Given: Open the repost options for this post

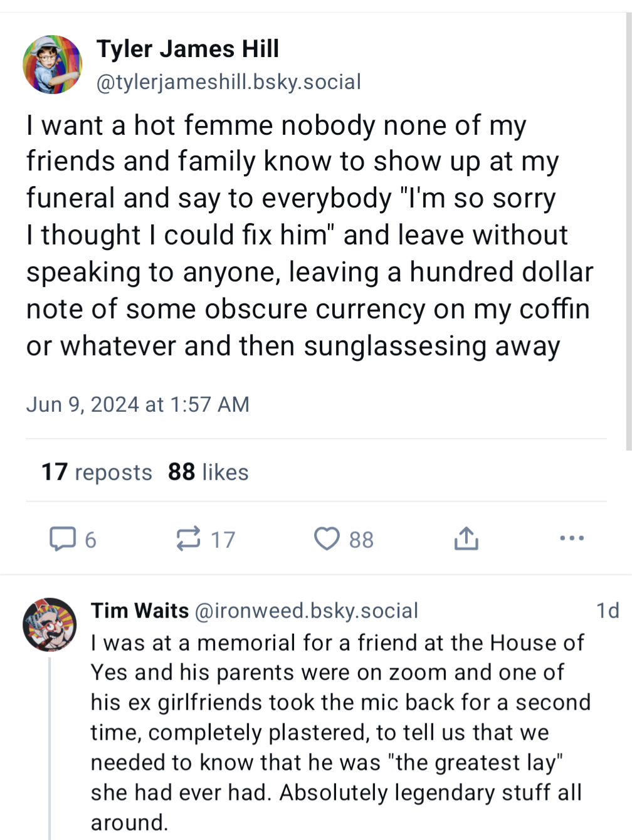Looking at the screenshot, I should pyautogui.click(x=189, y=538).
